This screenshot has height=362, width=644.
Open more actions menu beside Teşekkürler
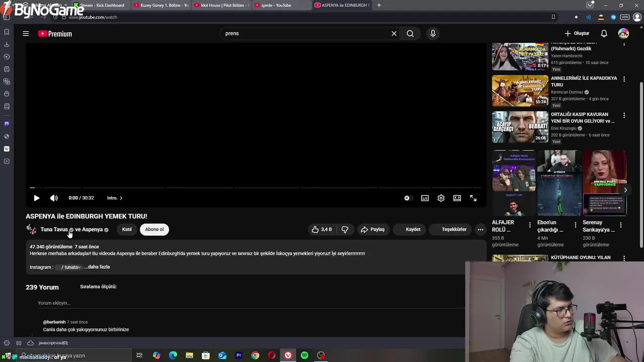pyautogui.click(x=480, y=229)
